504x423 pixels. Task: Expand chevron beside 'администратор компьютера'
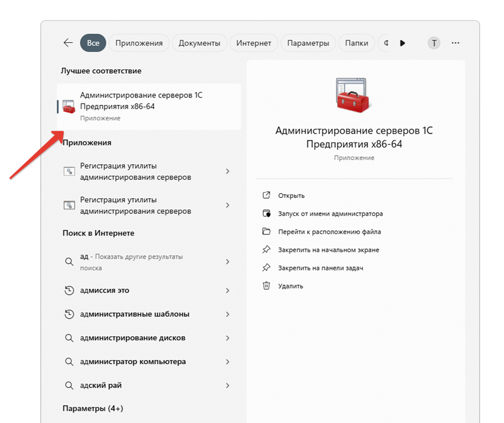pyautogui.click(x=227, y=362)
